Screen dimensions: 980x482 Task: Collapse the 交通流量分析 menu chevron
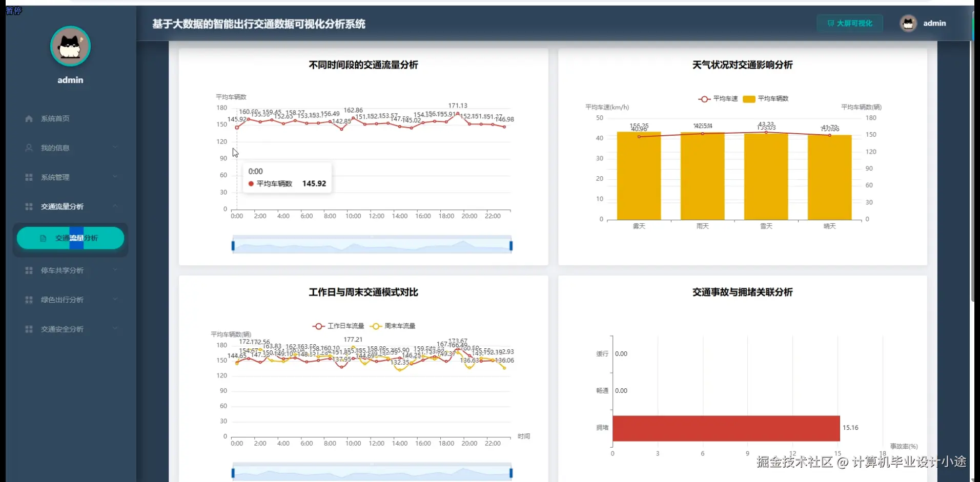[x=115, y=206]
